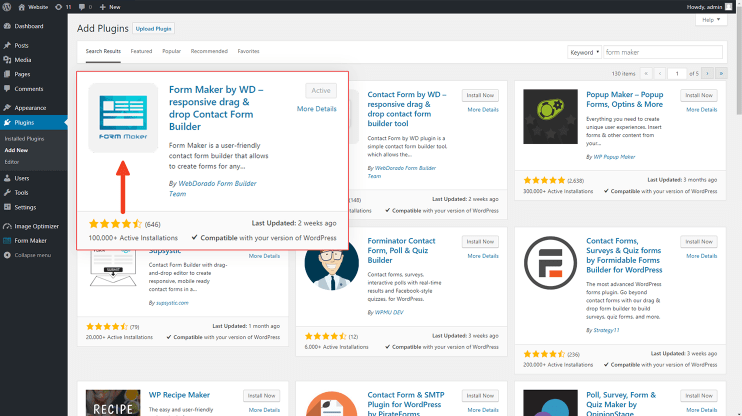Open the WebDorado Form Builder Team author link under Form Maker
The width and height of the screenshot is (742, 416).
pyautogui.click(x=212, y=188)
